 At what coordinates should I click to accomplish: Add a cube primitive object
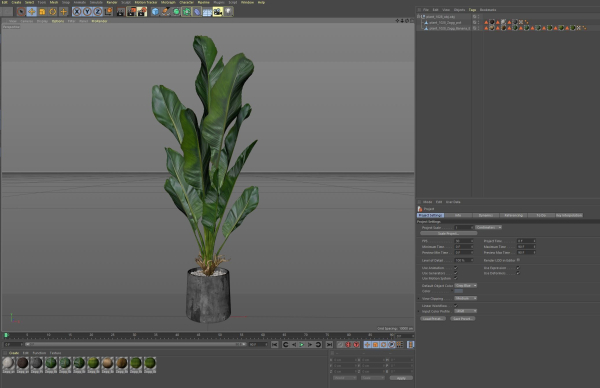point(155,12)
